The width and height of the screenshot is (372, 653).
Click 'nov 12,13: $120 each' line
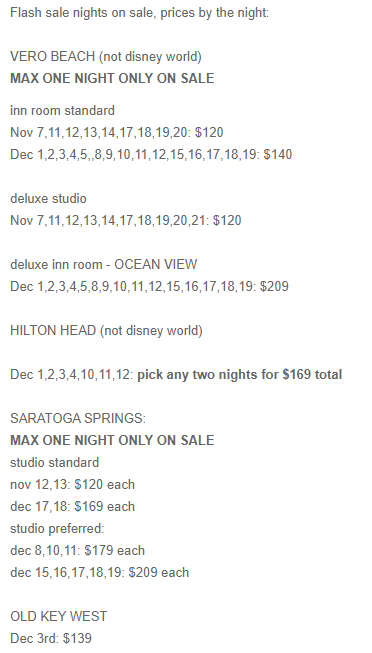point(72,485)
